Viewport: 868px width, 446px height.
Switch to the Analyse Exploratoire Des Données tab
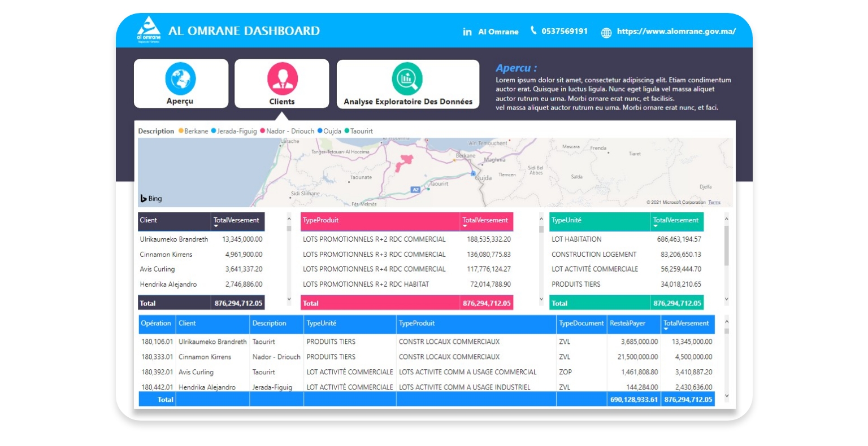coord(408,102)
